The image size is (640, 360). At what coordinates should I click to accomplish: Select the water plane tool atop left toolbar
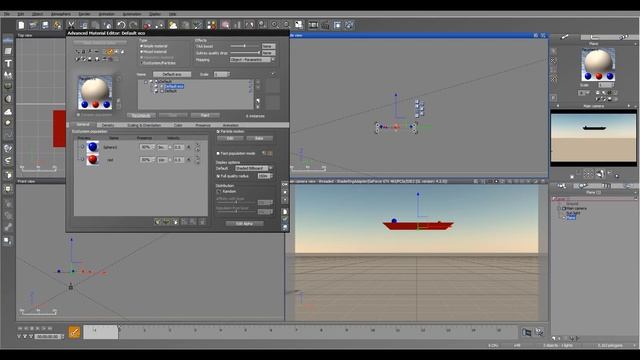click(x=8, y=40)
